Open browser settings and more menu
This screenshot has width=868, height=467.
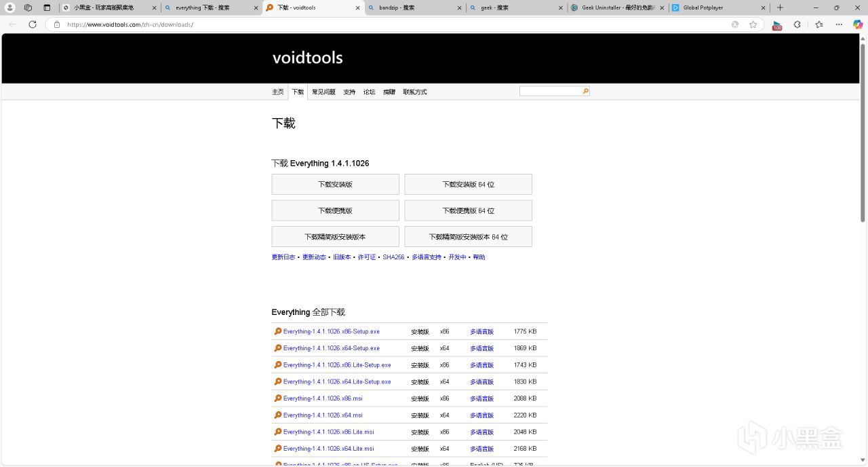pos(839,24)
